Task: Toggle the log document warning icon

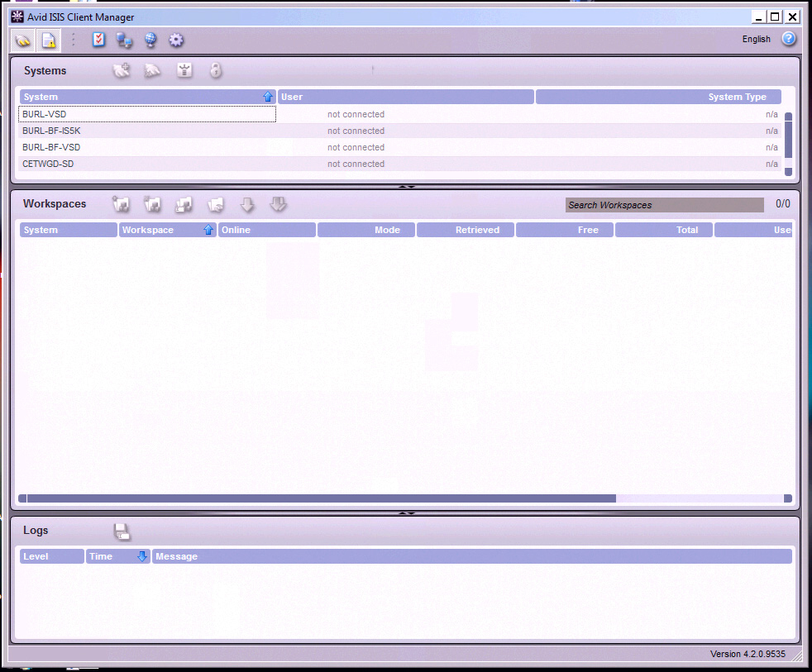Action: (x=48, y=41)
